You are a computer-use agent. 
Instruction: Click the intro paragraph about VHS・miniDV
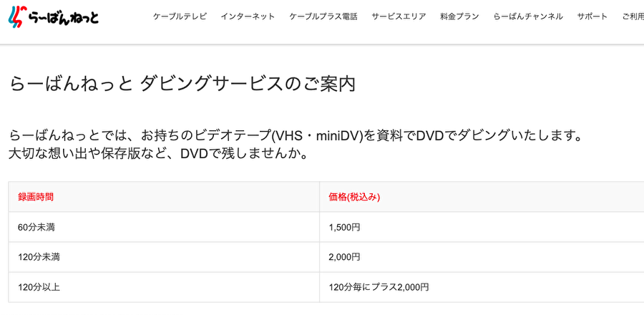pyautogui.click(x=296, y=144)
